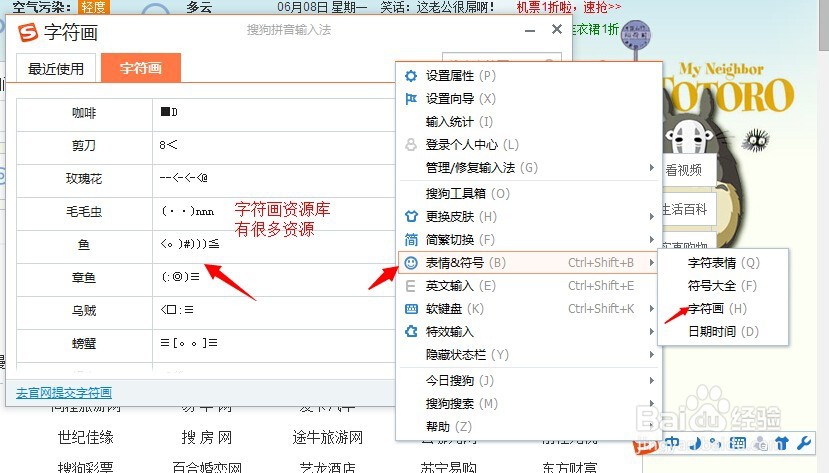Screen dimensions: 829x473
Task: Click the keyboard icon beside 软键盘
Action: pyautogui.click(x=411, y=309)
